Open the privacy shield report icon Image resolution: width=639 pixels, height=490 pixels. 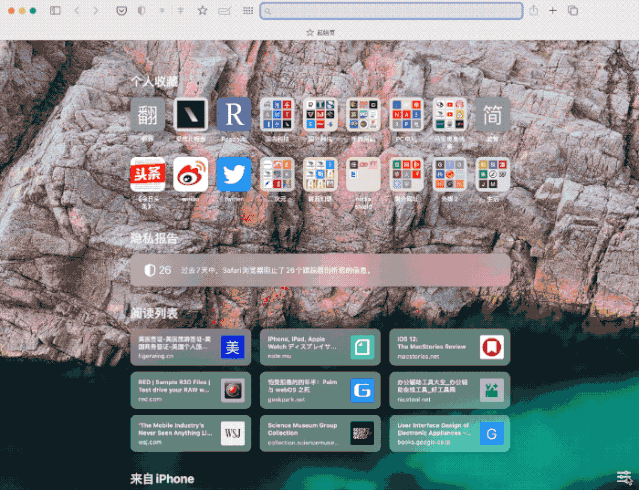140,10
